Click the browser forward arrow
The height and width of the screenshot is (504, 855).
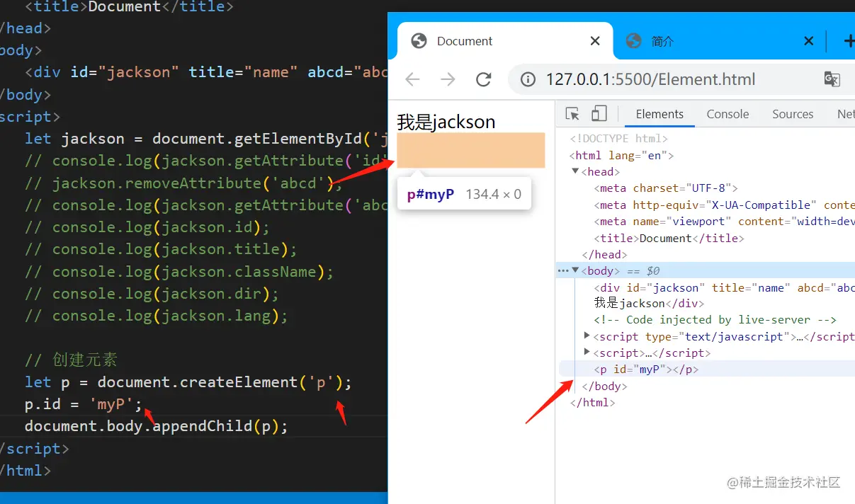tap(448, 79)
